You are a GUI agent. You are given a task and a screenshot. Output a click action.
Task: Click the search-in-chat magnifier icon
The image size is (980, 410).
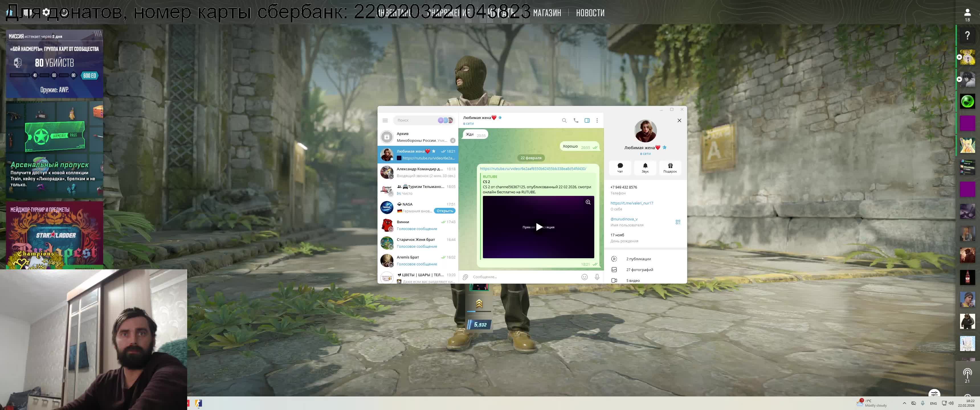point(564,120)
